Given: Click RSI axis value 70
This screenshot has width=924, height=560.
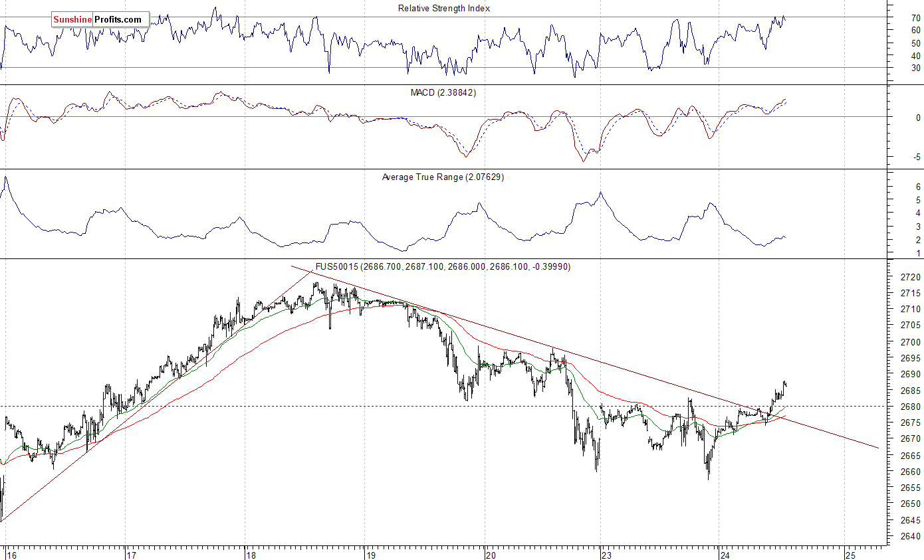Looking at the screenshot, I should pyautogui.click(x=916, y=18).
